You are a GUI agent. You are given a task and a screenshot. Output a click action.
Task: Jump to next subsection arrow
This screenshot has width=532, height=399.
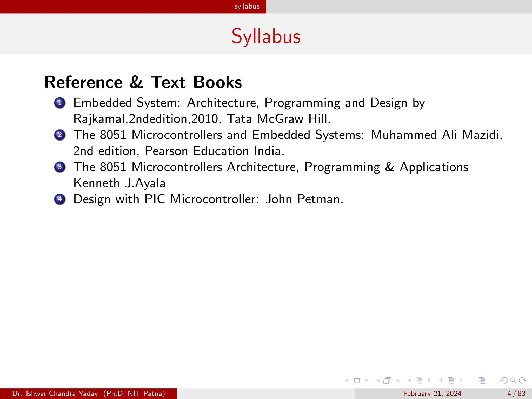[430, 381]
